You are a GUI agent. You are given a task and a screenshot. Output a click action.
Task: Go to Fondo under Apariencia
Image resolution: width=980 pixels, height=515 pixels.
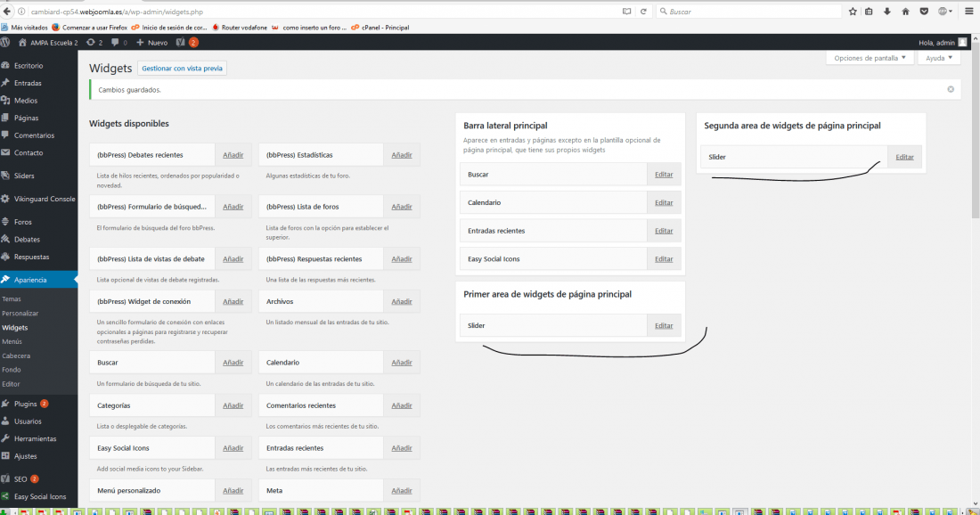(11, 370)
